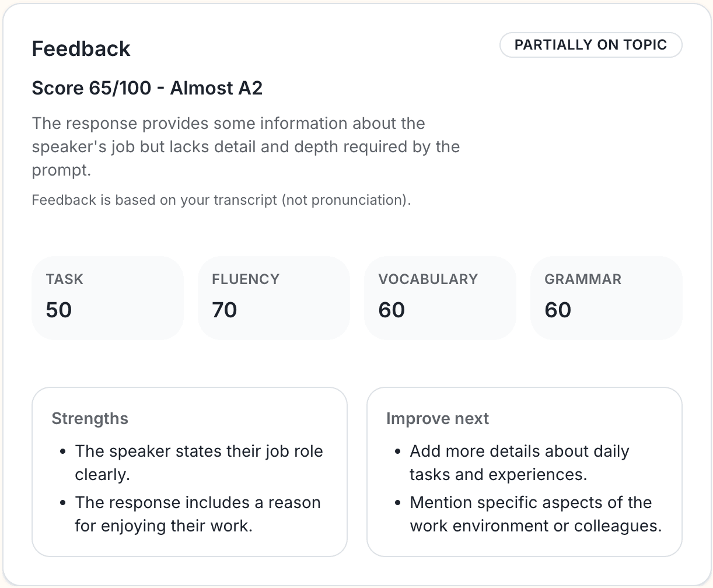Click the bullet before 'Add more details'
The width and height of the screenshot is (713, 588).
398,452
